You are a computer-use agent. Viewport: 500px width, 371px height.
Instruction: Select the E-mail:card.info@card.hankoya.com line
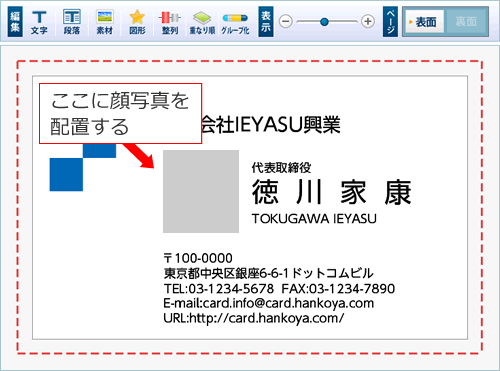coord(269,303)
